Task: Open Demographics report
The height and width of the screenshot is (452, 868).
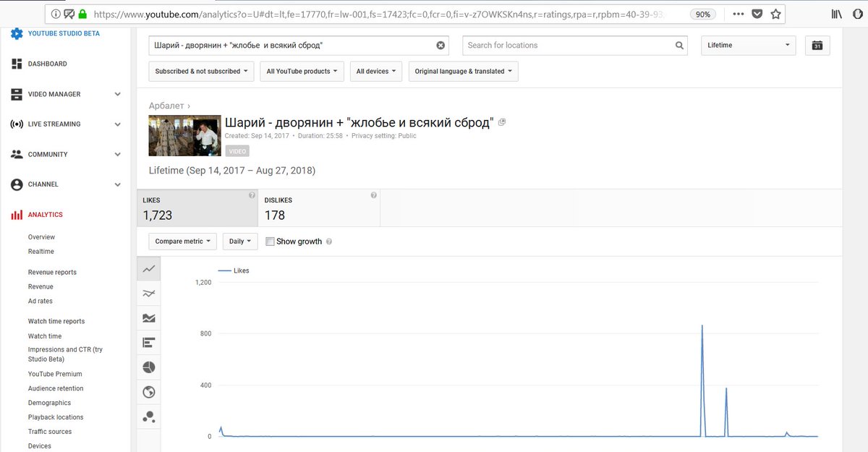Action: (49, 403)
